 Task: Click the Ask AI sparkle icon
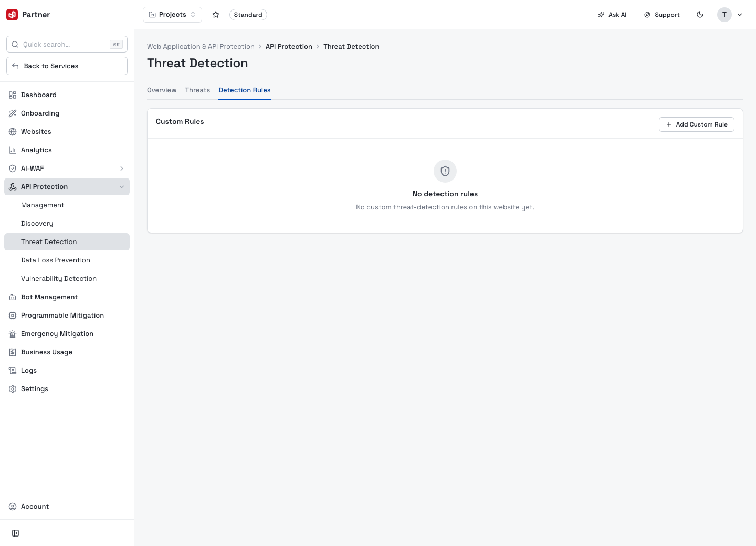tap(601, 15)
